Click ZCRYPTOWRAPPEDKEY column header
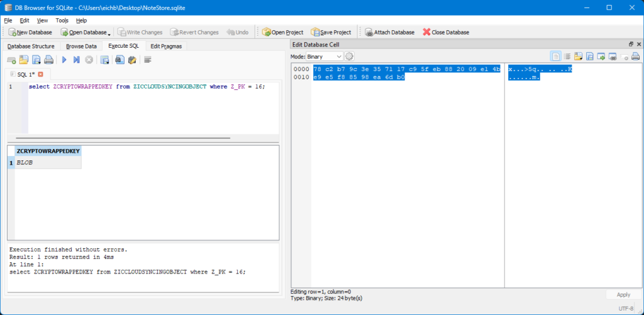Viewport: 644px width, 315px height. (48, 152)
